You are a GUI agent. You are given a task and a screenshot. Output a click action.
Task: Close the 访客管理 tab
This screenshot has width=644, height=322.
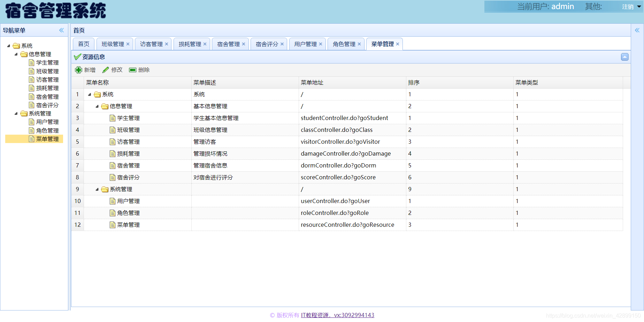[x=167, y=44]
